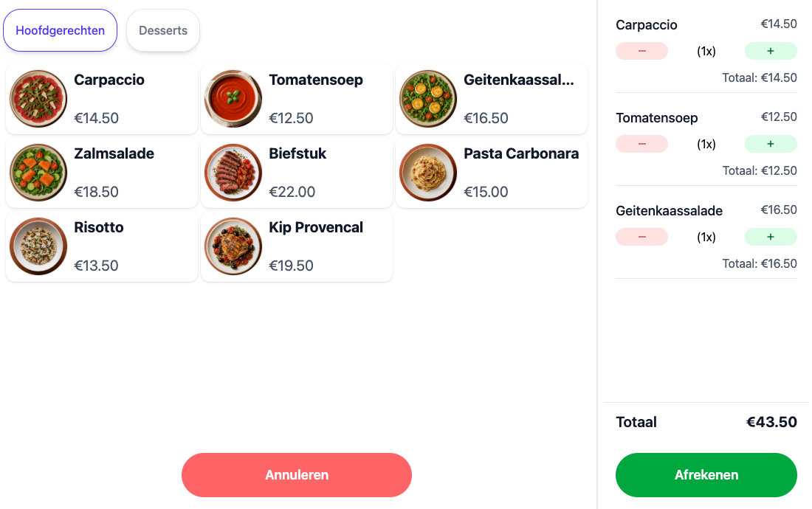This screenshot has height=509, width=812.
Task: Click the Afrekenen checkout button
Action: [x=706, y=475]
